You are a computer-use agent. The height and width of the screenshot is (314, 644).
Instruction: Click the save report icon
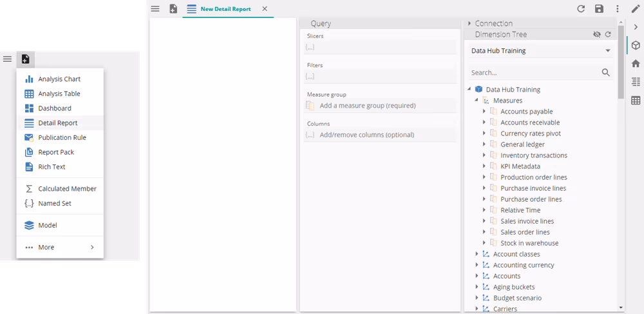pos(599,9)
